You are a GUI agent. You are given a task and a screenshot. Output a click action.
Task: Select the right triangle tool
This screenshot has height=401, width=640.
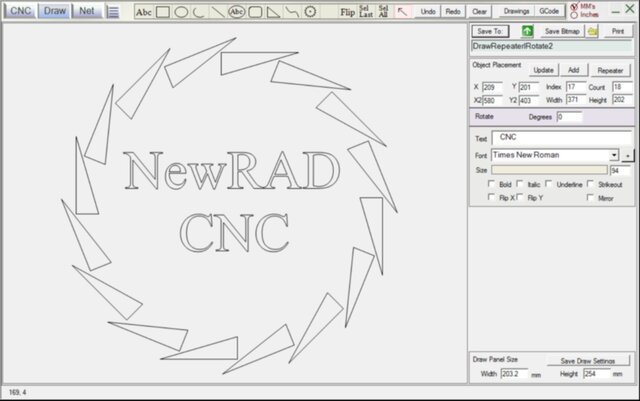point(273,12)
